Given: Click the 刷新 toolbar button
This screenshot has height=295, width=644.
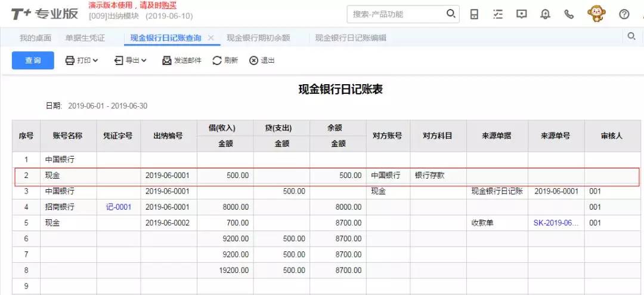Looking at the screenshot, I should (x=225, y=60).
